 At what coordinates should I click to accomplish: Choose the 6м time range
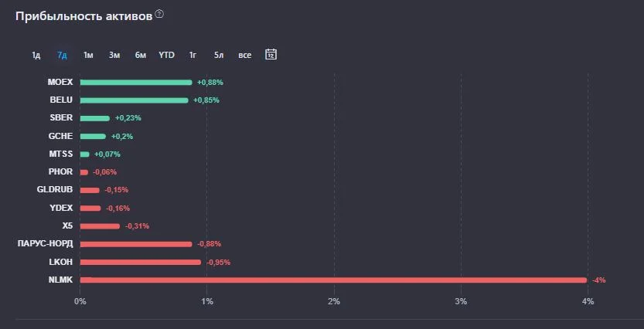[141, 55]
